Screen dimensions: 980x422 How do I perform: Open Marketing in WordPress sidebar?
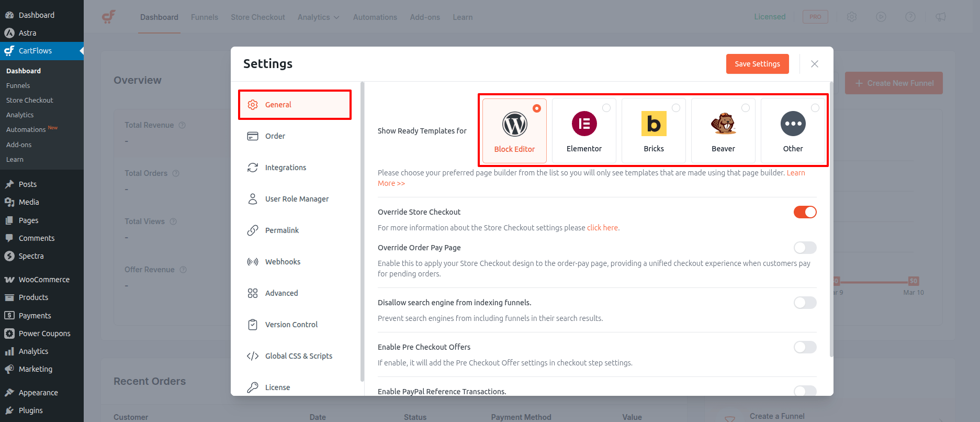42,369
